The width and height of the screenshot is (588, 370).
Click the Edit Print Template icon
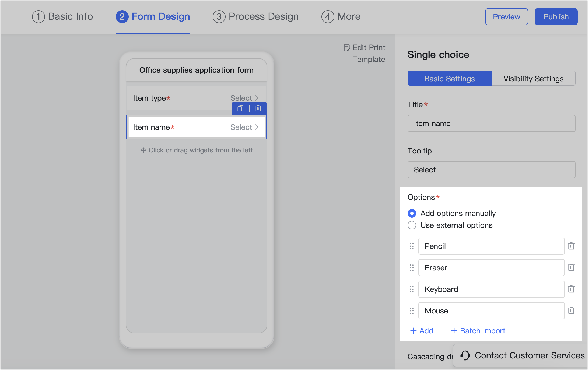(x=347, y=47)
